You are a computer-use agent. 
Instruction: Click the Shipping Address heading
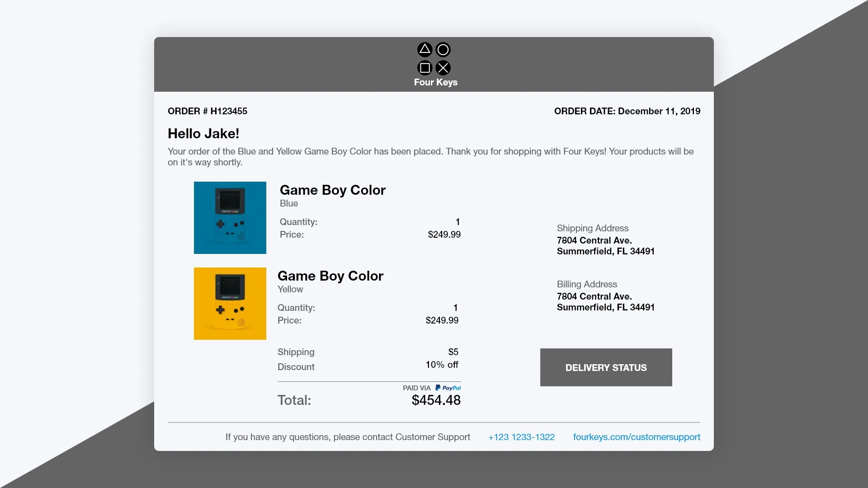point(593,228)
